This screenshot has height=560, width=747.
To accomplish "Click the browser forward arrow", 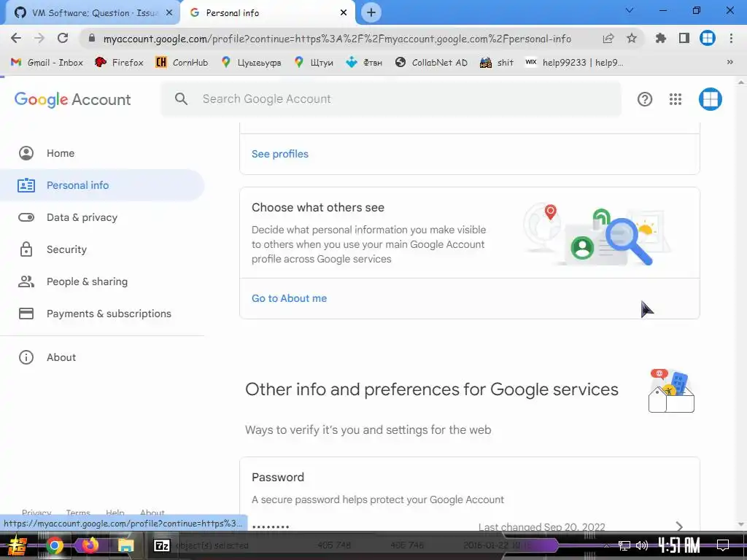I will 39,38.
